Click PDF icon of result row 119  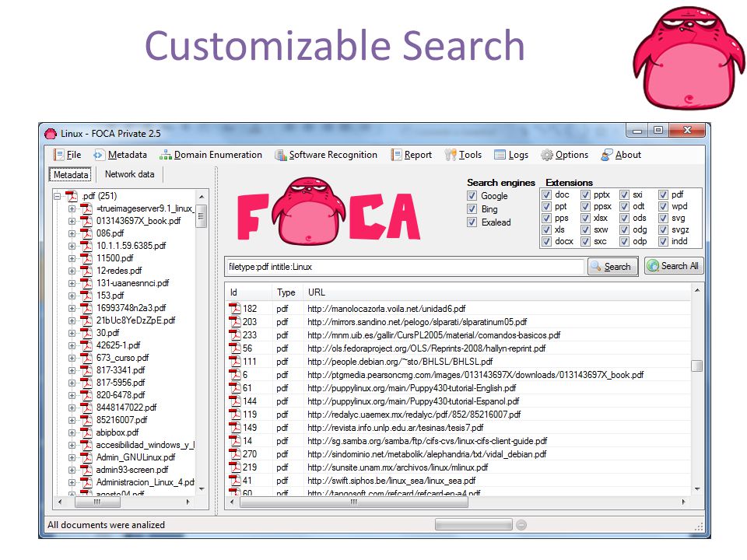234,415
